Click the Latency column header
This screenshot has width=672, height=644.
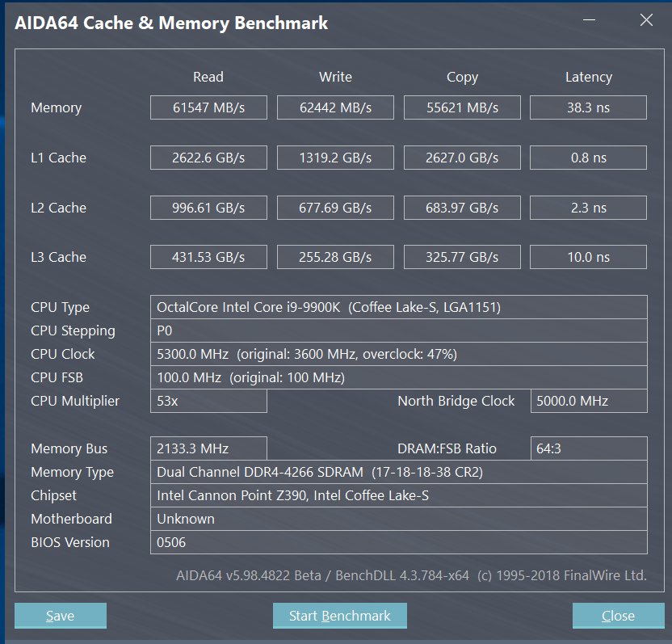pos(589,78)
